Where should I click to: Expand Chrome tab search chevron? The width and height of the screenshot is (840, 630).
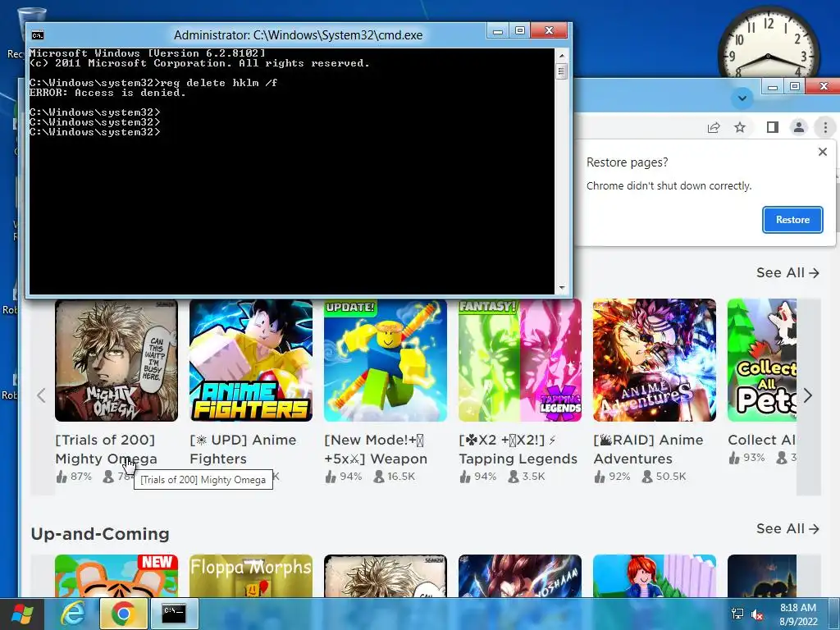[742, 98]
